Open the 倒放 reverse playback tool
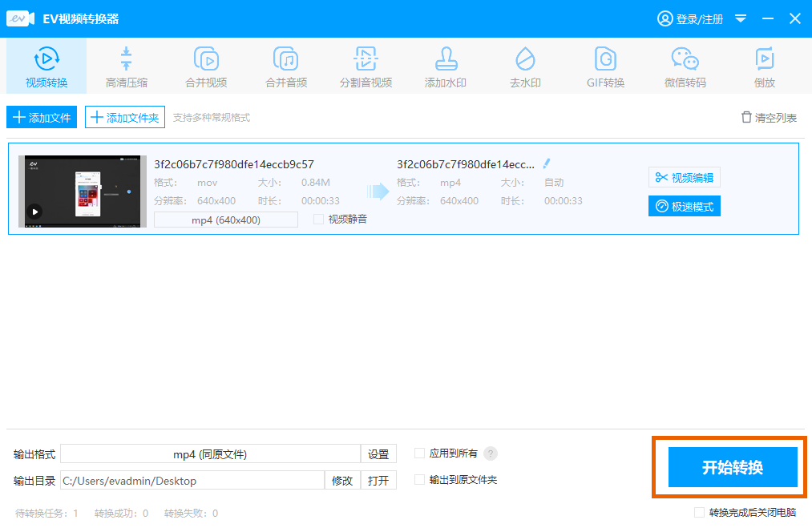This screenshot has height=528, width=812. click(765, 67)
